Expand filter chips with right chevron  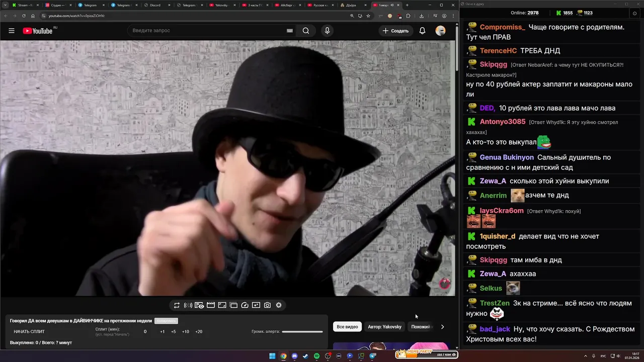[x=442, y=327]
